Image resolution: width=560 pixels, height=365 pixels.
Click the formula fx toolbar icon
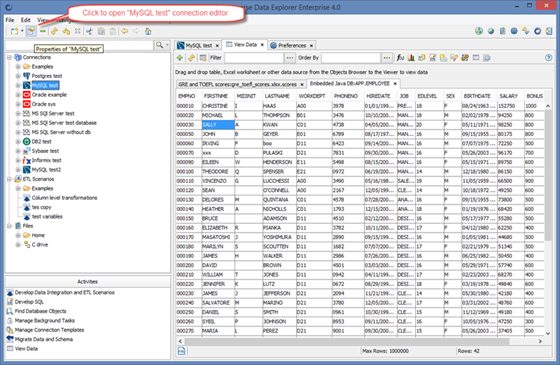point(400,58)
